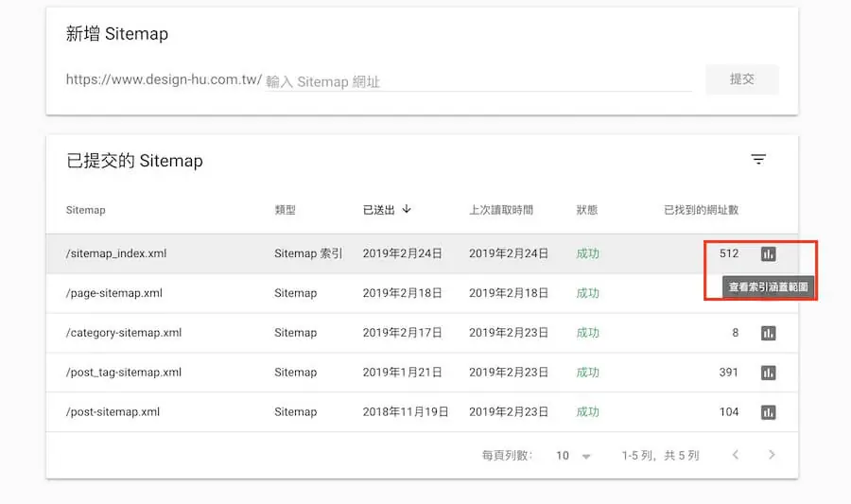Click 成功 status of post_tag-sitemap.xml row
The image size is (851, 504).
pos(588,373)
